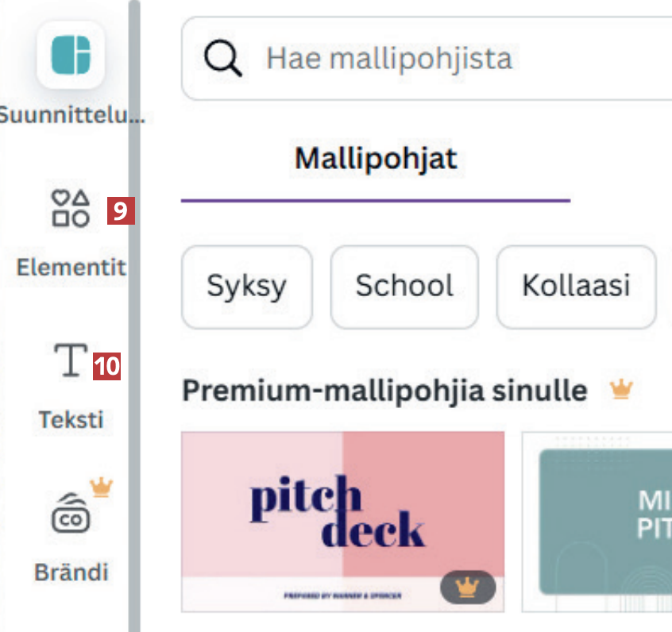Click the crown badge on pitch deck template
672x632 pixels.
click(x=468, y=587)
